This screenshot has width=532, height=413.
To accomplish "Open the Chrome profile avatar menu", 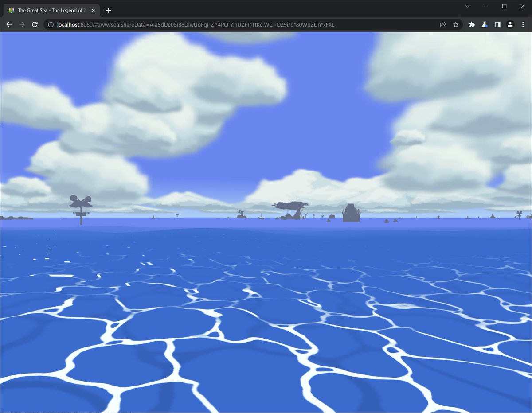I will [510, 25].
